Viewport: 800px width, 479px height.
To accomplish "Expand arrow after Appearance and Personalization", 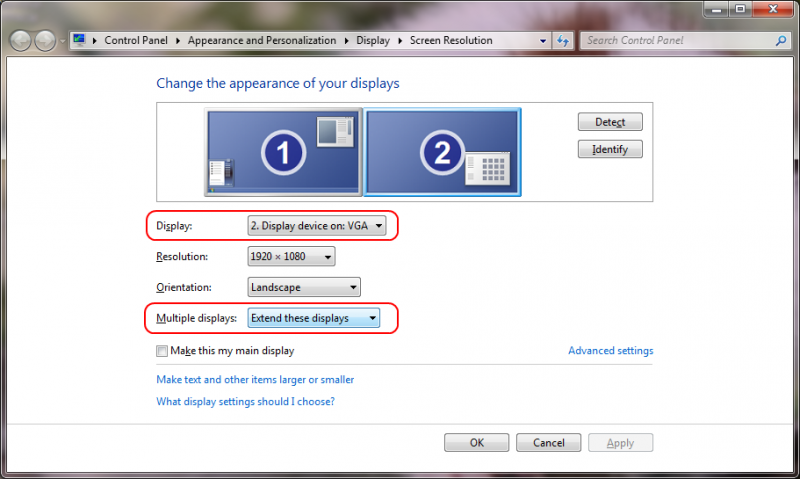I will tap(346, 41).
